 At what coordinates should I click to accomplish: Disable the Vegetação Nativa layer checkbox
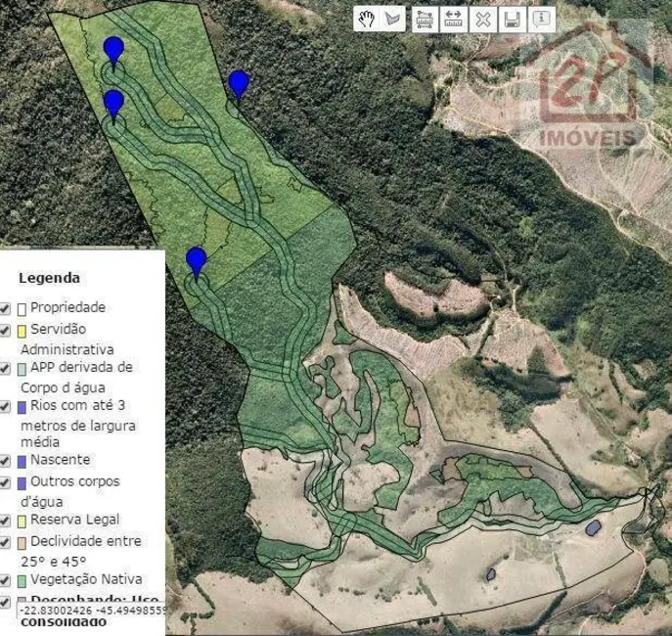(7, 579)
